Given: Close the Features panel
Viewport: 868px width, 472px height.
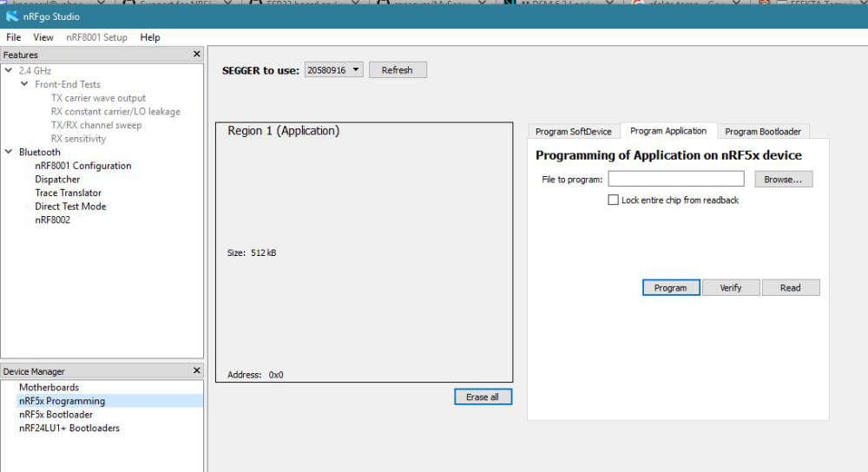Looking at the screenshot, I should (196, 55).
